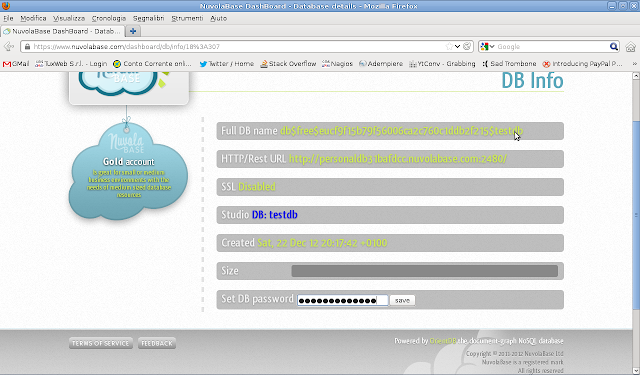
Task: Click the full DB name value
Action: click(x=401, y=131)
